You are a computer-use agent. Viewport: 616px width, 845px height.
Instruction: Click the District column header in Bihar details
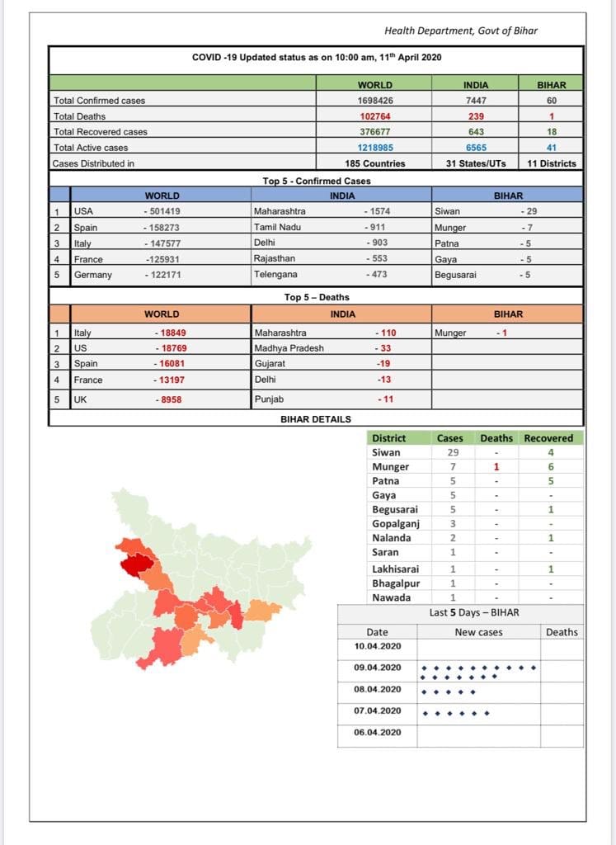[388, 438]
